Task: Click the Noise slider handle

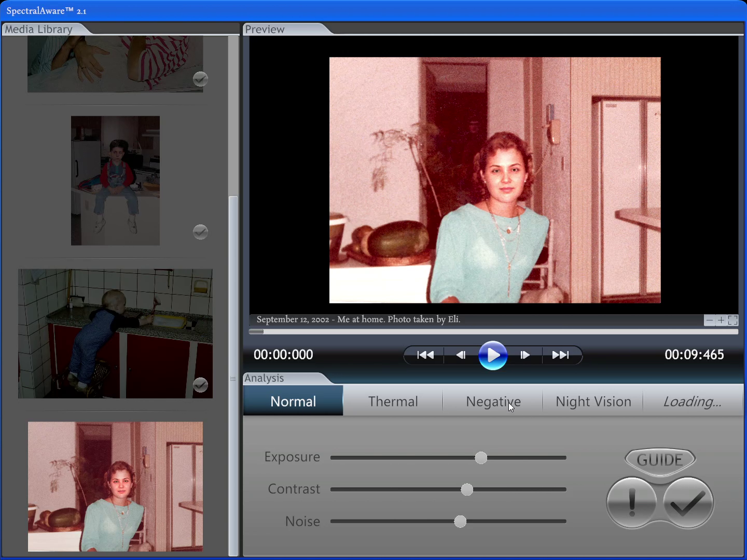Action: click(x=460, y=522)
